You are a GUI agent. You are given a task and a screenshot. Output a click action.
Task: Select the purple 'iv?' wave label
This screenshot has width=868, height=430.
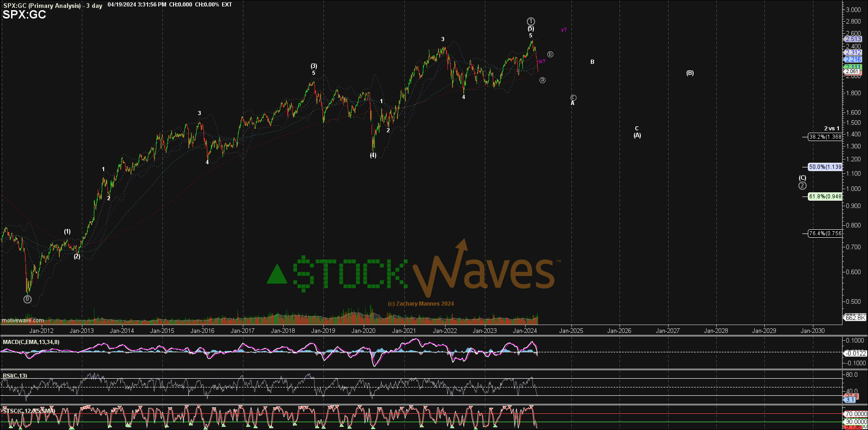pyautogui.click(x=541, y=61)
